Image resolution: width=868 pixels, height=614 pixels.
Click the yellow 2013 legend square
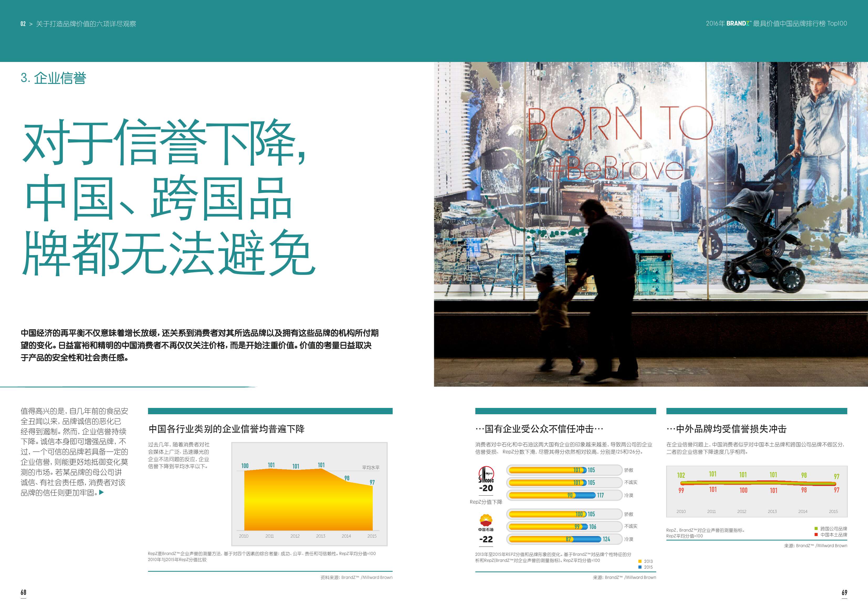tap(640, 561)
